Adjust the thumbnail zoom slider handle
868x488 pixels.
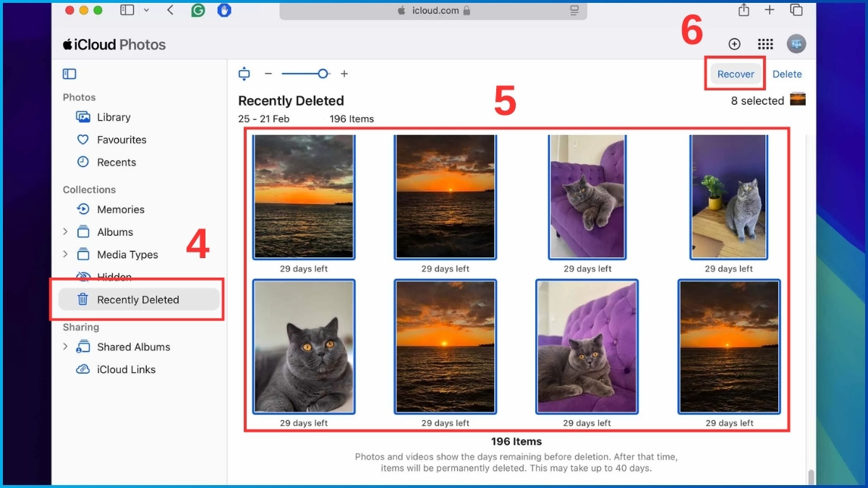[323, 74]
